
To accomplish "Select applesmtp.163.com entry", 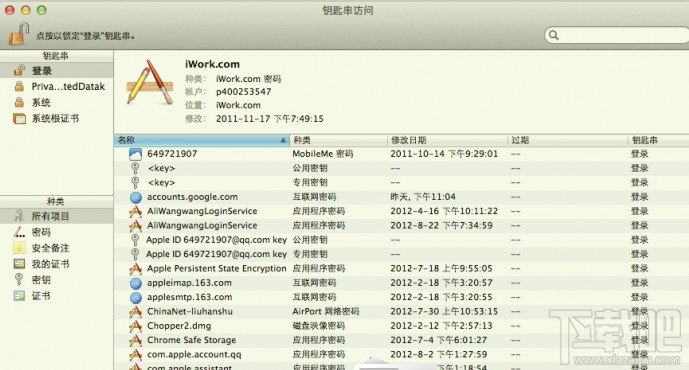I will pyautogui.click(x=402, y=297).
